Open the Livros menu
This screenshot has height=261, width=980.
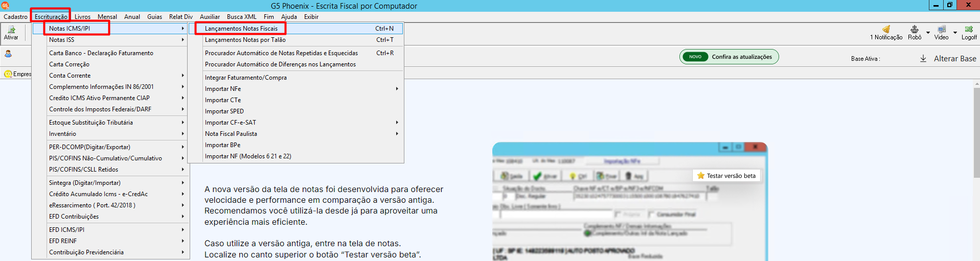82,17
